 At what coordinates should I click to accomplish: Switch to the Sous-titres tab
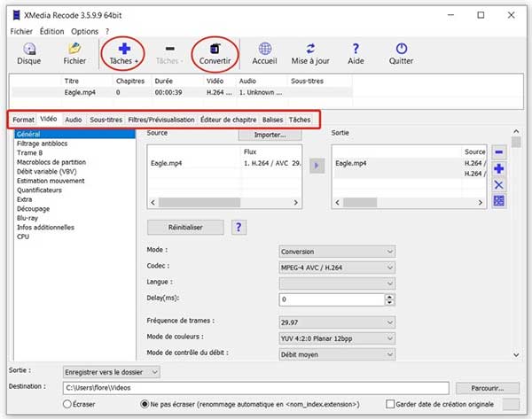106,120
